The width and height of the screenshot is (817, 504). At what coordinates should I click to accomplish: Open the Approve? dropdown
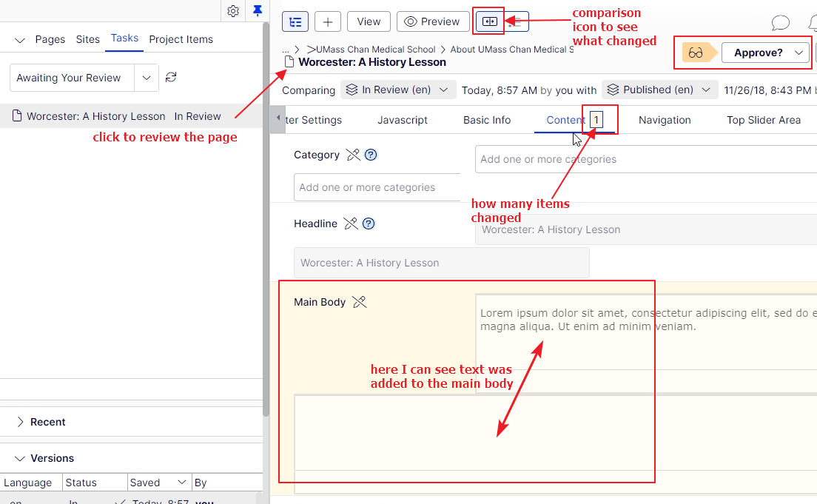799,53
